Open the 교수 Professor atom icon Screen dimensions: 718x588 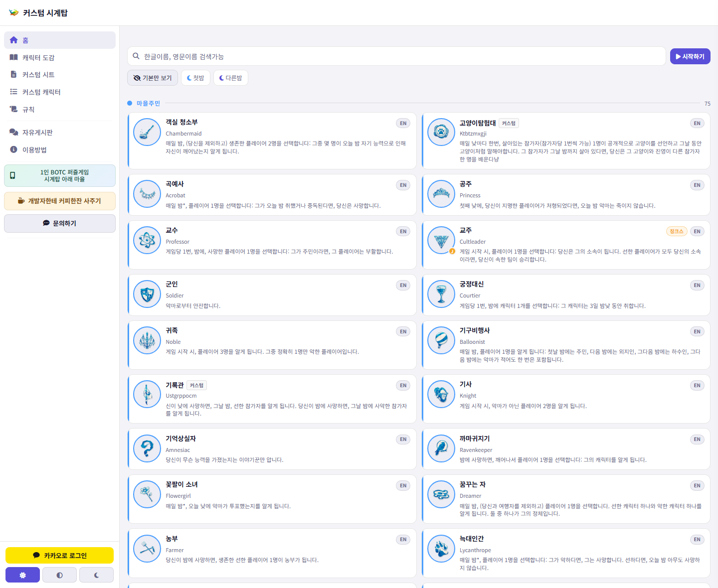tap(147, 240)
